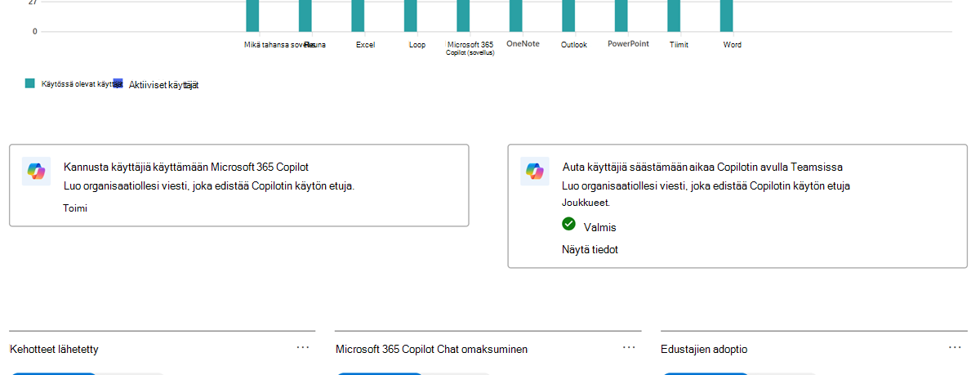This screenshot has height=375, width=980.
Task: Click the Joukkueet text in the Teams card
Action: 586,203
